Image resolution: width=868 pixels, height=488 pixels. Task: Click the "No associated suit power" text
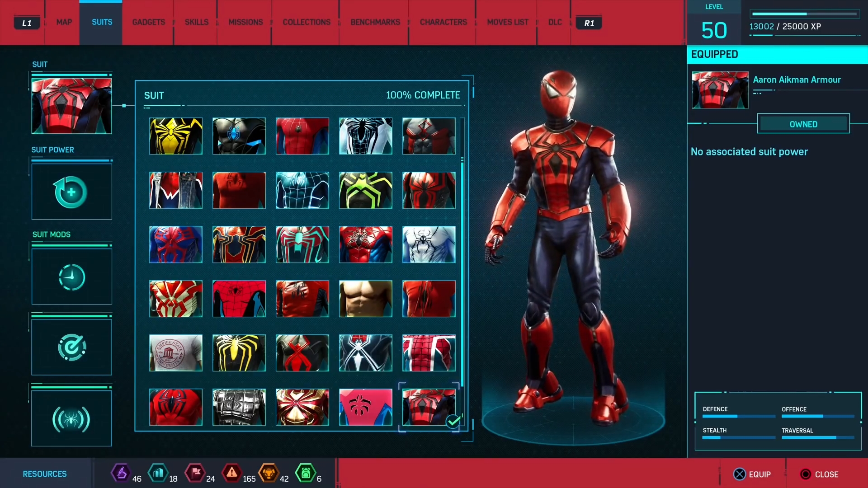[x=749, y=152]
